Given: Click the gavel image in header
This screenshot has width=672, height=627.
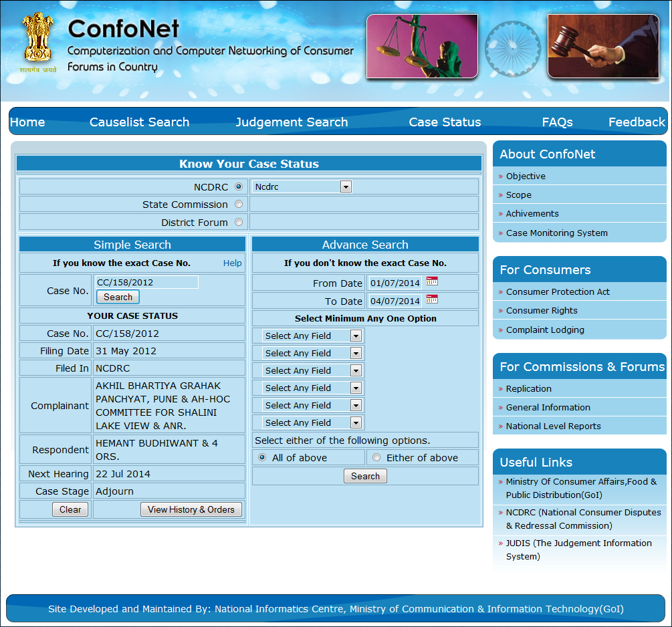Looking at the screenshot, I should click(x=603, y=46).
